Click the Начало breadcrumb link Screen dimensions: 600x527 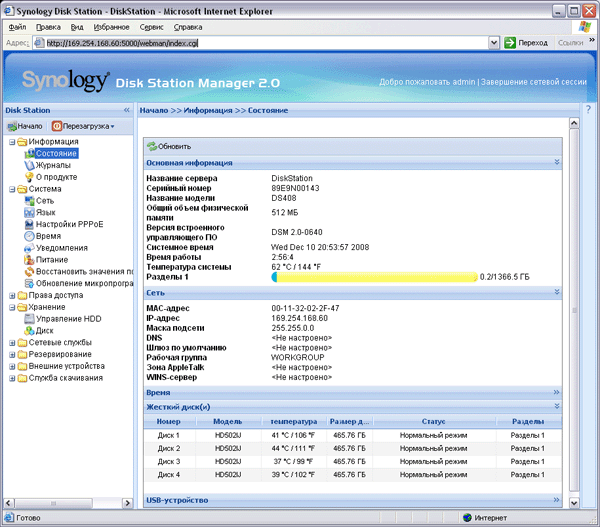pos(154,111)
